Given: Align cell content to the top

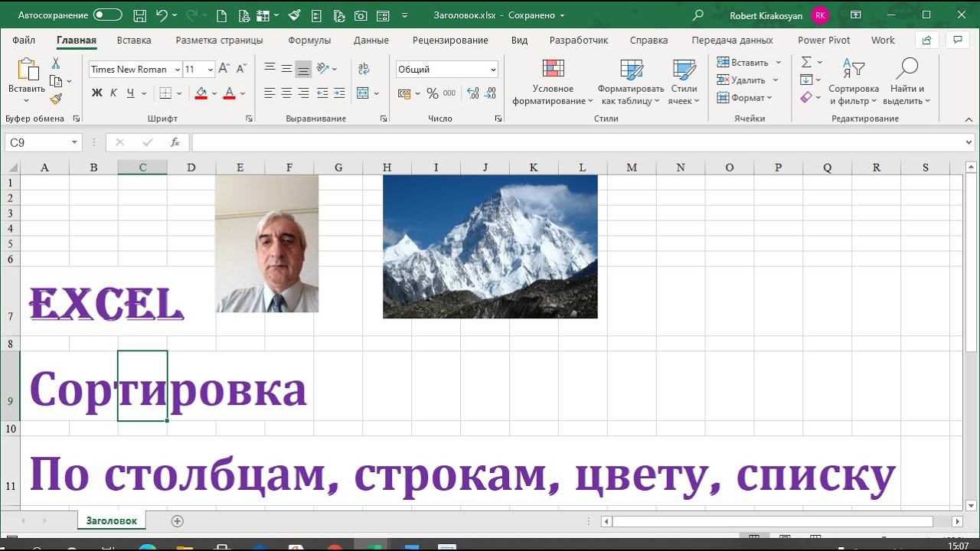Looking at the screenshot, I should click(269, 69).
